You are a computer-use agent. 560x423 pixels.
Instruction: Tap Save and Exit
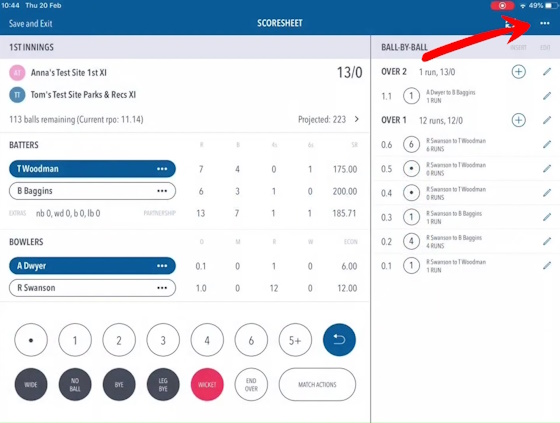(30, 24)
